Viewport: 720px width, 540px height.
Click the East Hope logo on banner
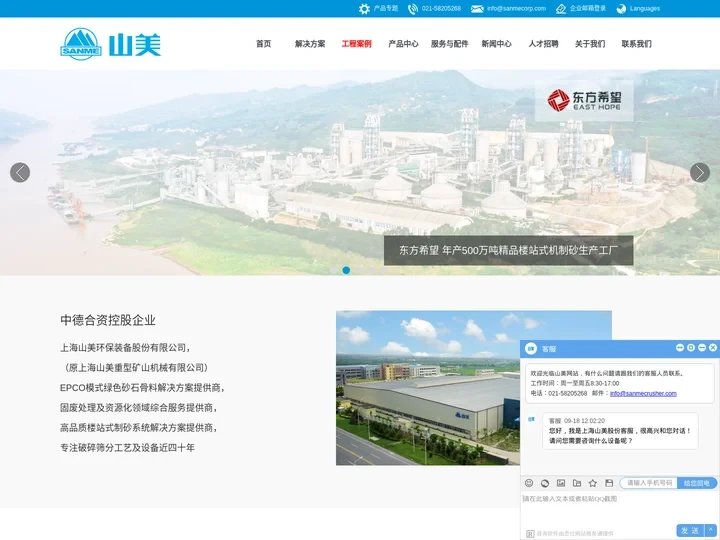coord(584,101)
